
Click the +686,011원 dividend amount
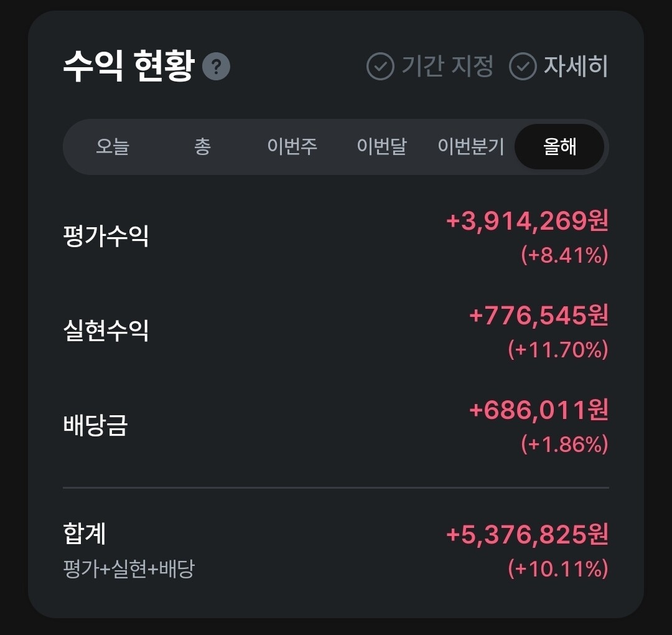(538, 410)
